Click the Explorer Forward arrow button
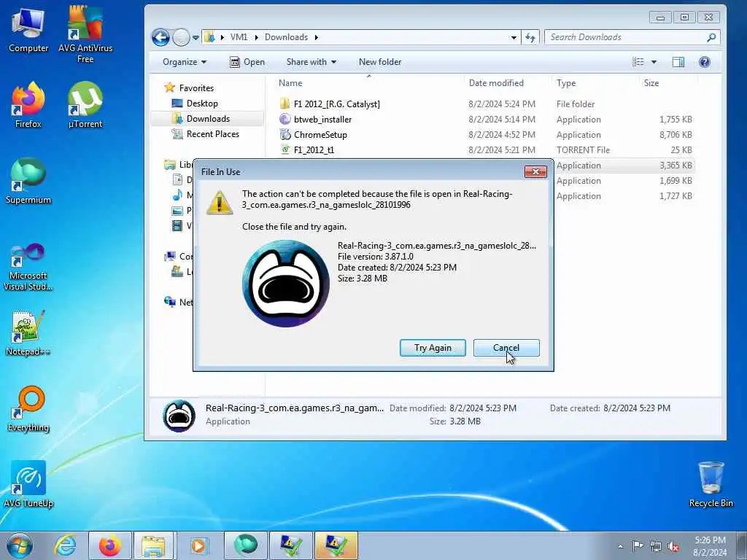 [181, 37]
